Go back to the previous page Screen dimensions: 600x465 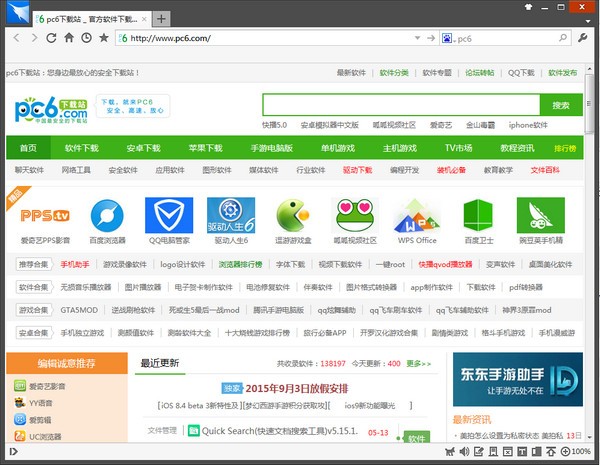tap(16, 38)
